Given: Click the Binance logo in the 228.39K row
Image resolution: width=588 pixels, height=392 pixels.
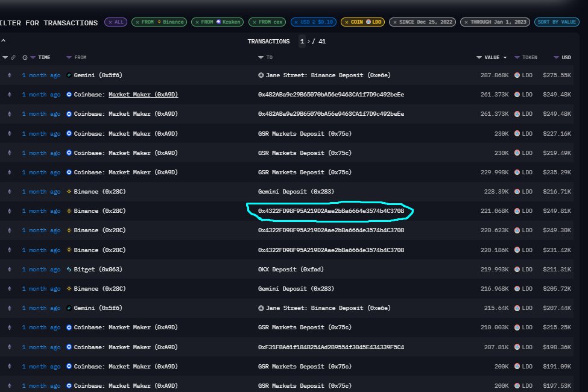Looking at the screenshot, I should (x=69, y=192).
